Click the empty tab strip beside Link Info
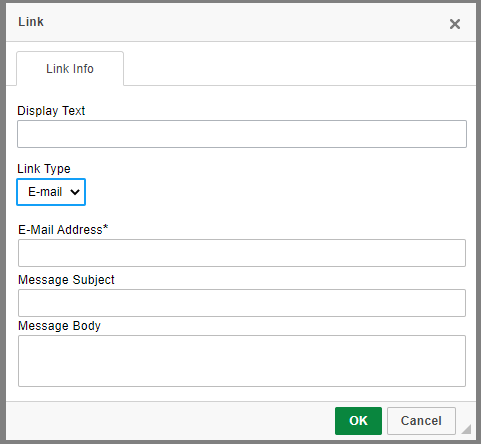481x444 pixels. click(300, 69)
